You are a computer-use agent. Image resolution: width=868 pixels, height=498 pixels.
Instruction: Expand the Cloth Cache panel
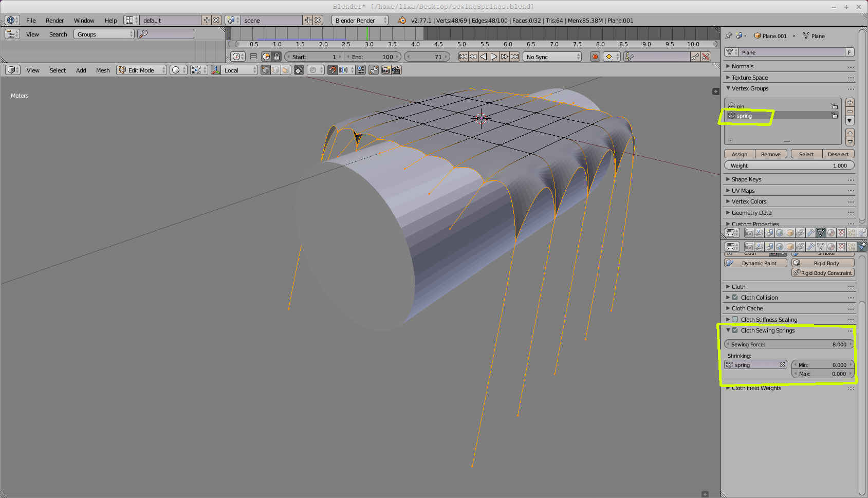click(x=747, y=308)
